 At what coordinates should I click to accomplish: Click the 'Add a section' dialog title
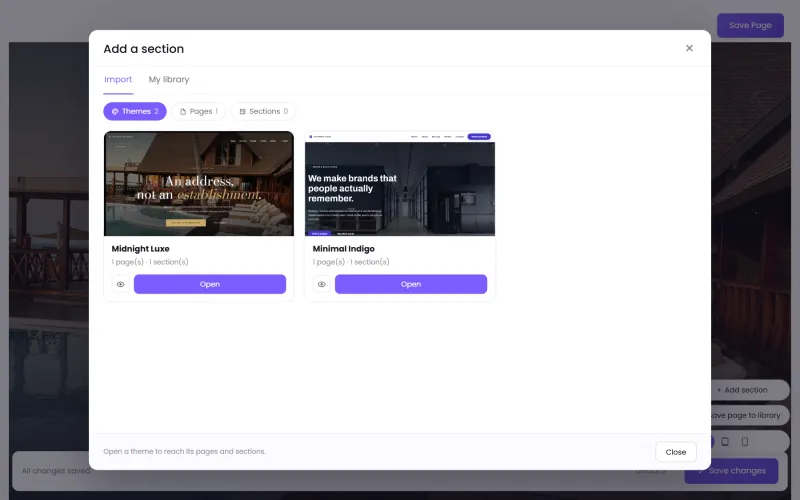tap(143, 49)
